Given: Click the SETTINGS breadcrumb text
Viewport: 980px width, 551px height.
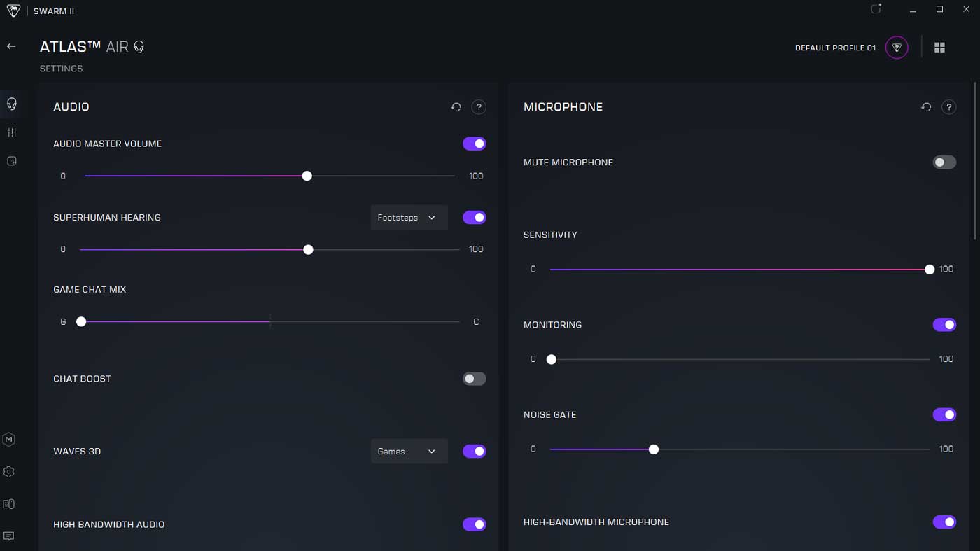Looking at the screenshot, I should click(x=62, y=69).
